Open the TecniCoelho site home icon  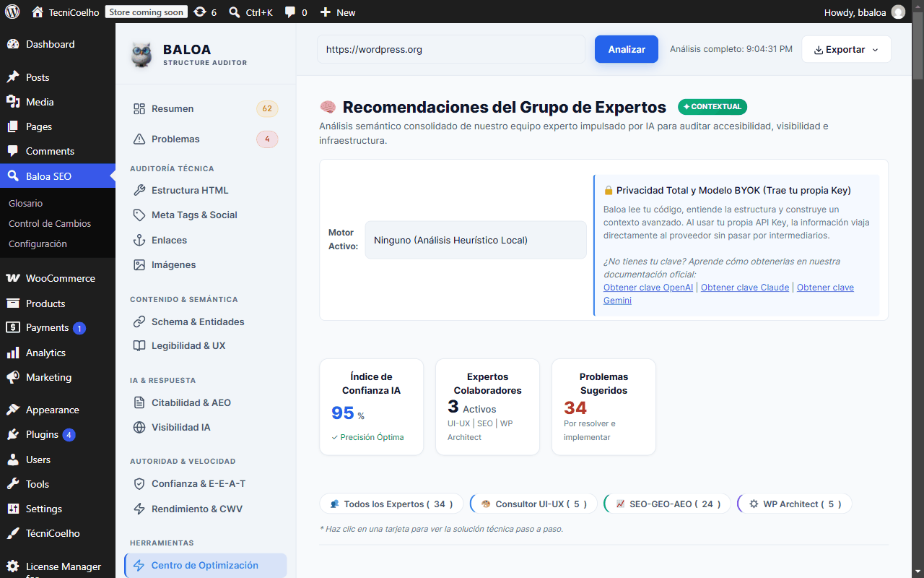click(38, 12)
